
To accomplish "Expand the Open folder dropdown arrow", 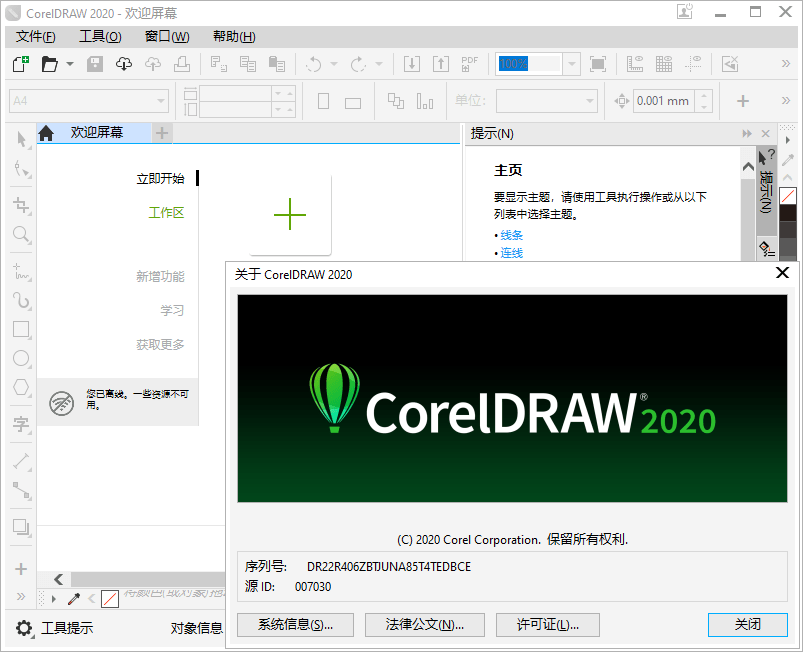I will pyautogui.click(x=70, y=64).
